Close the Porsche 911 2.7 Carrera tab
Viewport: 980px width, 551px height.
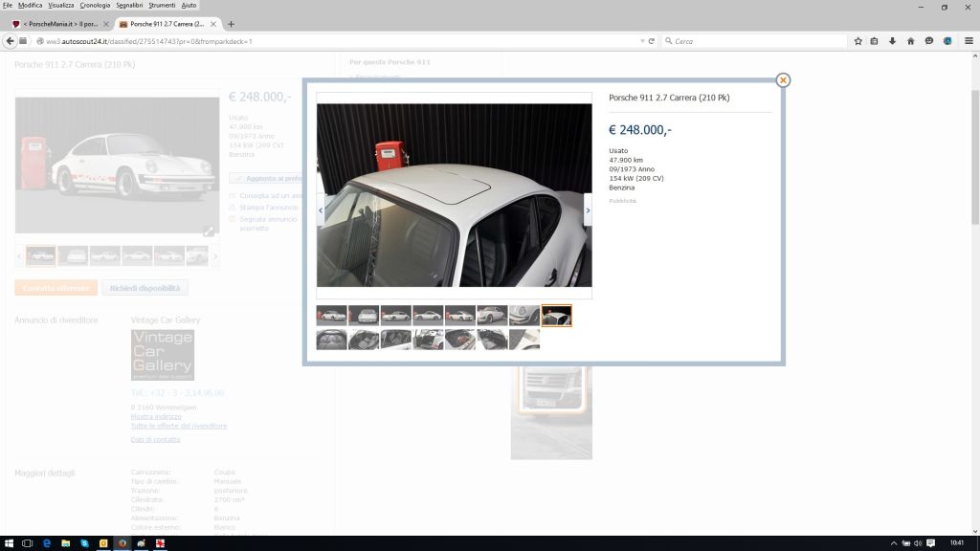coord(213,24)
